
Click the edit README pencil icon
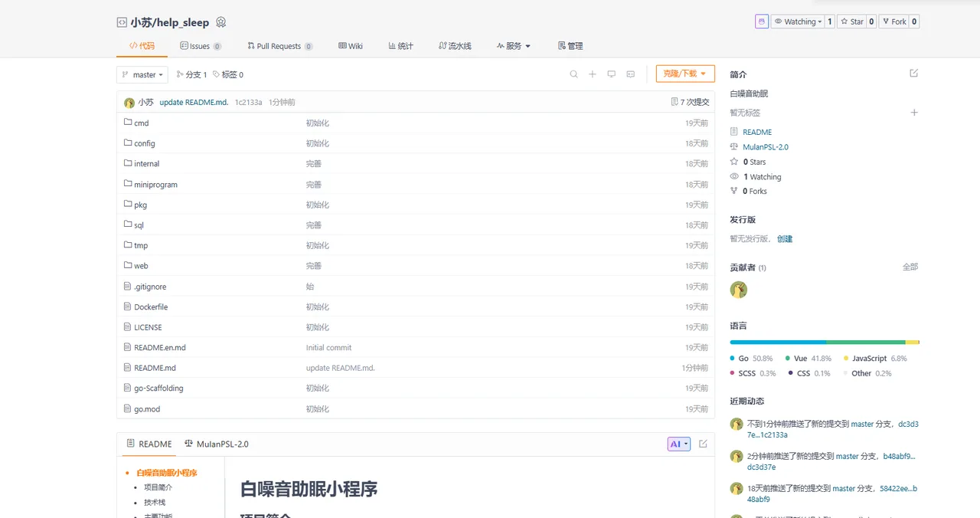pyautogui.click(x=703, y=444)
